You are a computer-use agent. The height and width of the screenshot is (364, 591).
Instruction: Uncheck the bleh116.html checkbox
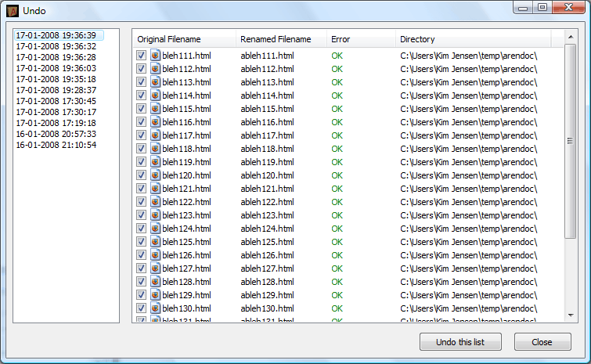[142, 122]
